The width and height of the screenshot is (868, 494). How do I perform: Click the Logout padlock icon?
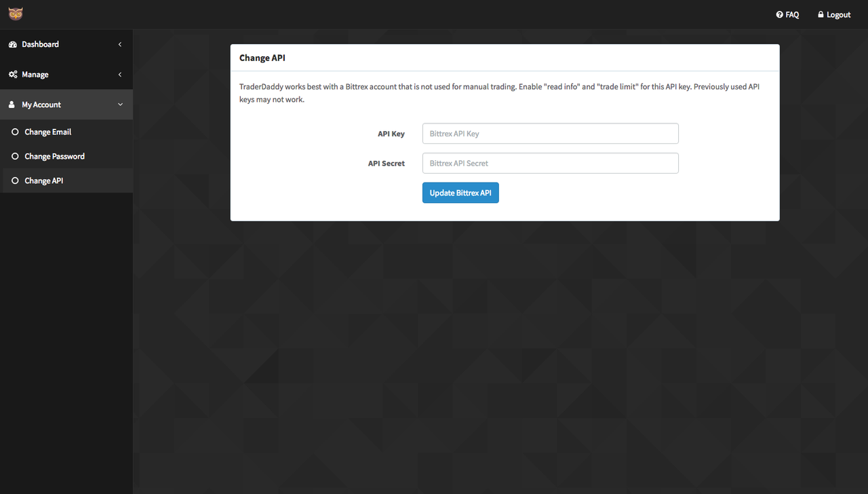(x=821, y=14)
